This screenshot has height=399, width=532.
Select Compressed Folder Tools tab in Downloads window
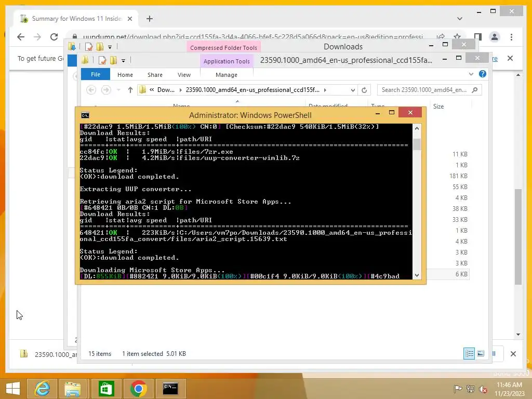coord(223,47)
